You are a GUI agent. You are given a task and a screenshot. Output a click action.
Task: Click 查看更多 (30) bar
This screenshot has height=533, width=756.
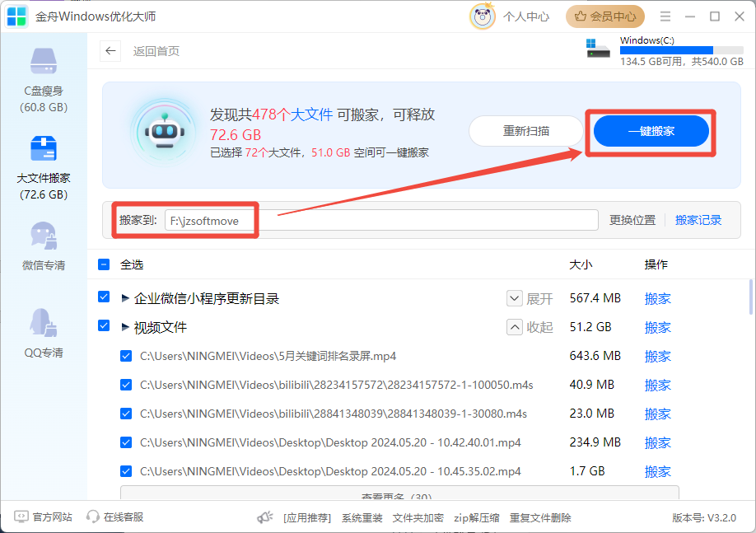tap(399, 493)
